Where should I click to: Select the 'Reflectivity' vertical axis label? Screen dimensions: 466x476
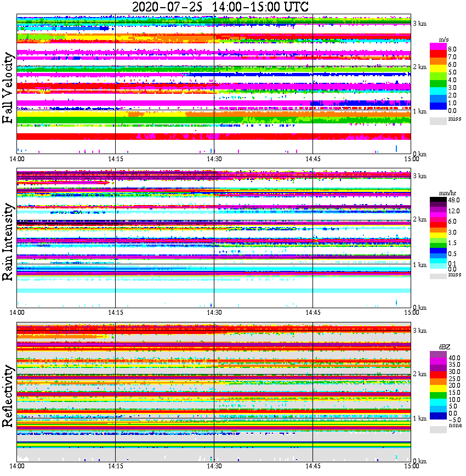[x=8, y=396]
